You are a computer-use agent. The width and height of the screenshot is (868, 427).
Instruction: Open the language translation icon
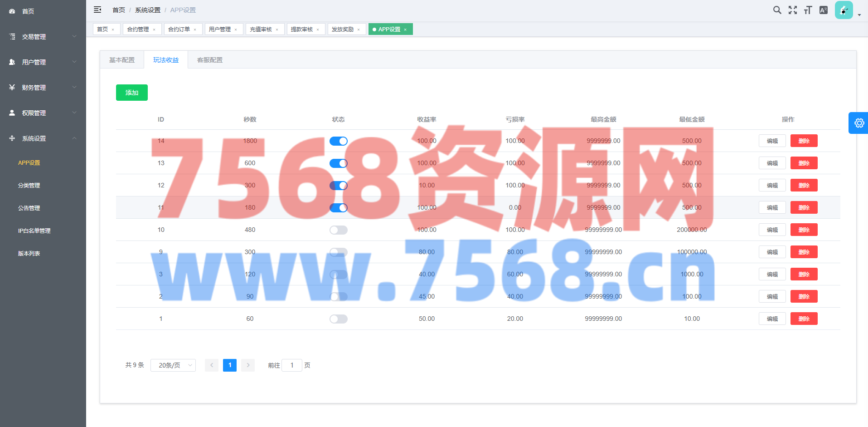coord(824,10)
